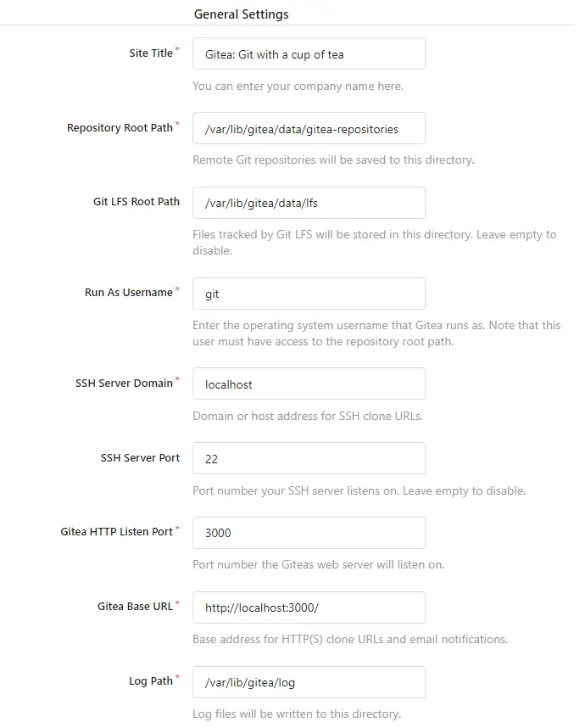This screenshot has height=728, width=585.
Task: Click the Gitea Base URL label
Action: pos(137,607)
